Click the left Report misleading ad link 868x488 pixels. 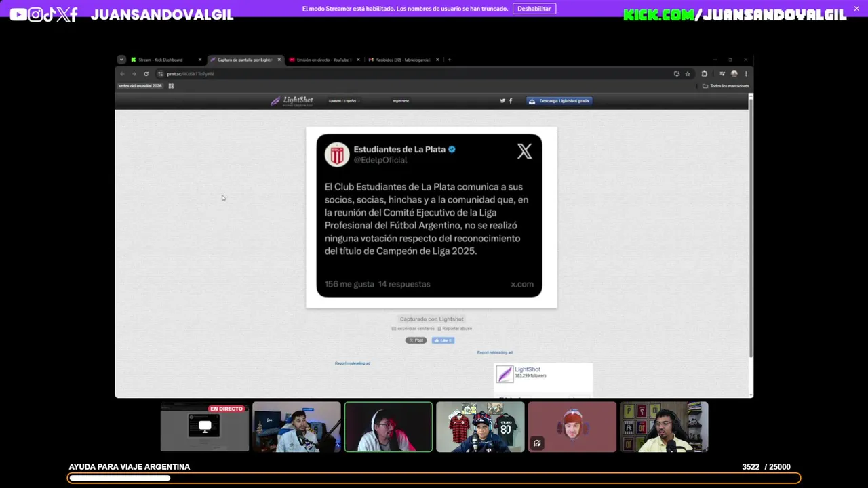pos(353,363)
